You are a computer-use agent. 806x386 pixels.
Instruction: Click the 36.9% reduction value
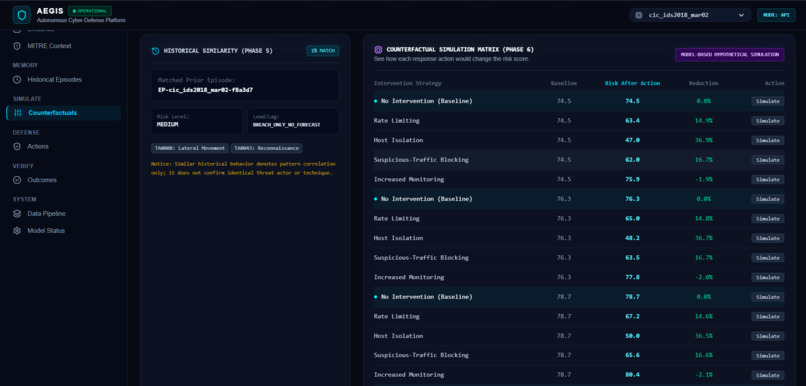tap(704, 140)
